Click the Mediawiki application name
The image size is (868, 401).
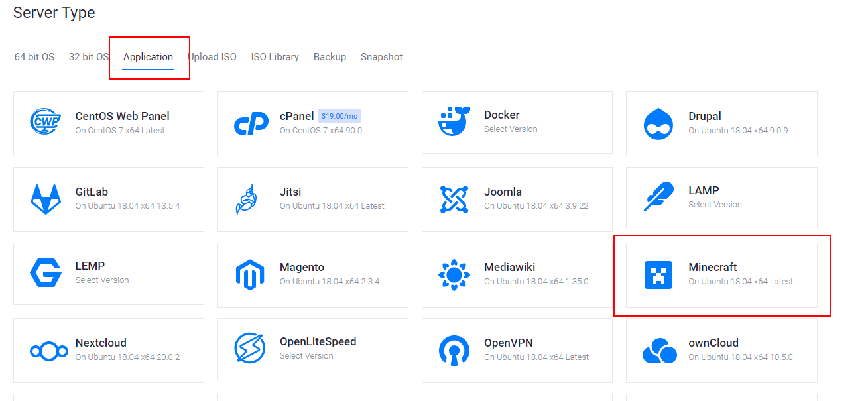(510, 267)
